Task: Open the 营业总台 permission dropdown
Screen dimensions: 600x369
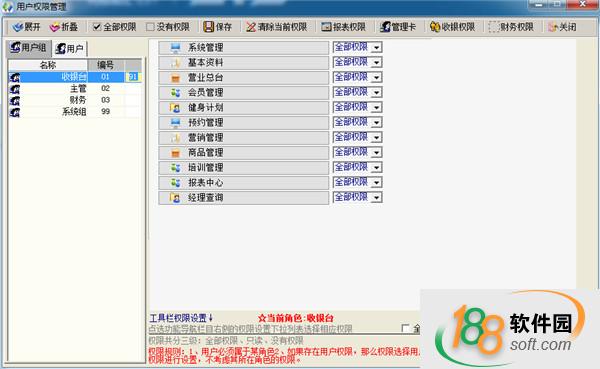Action: point(377,78)
